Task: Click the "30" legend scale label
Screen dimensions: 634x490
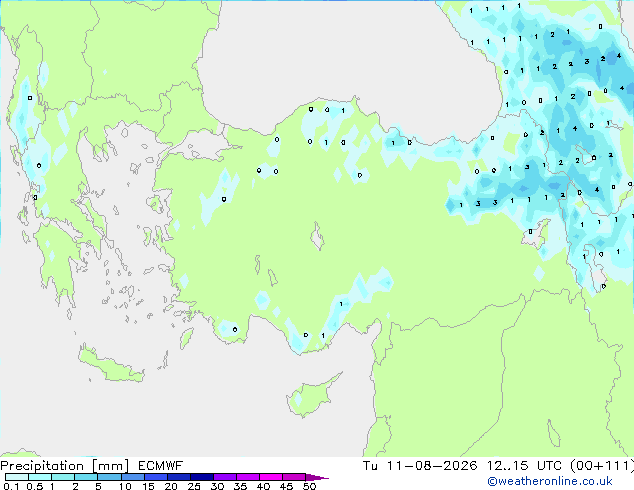Action: tap(217, 486)
